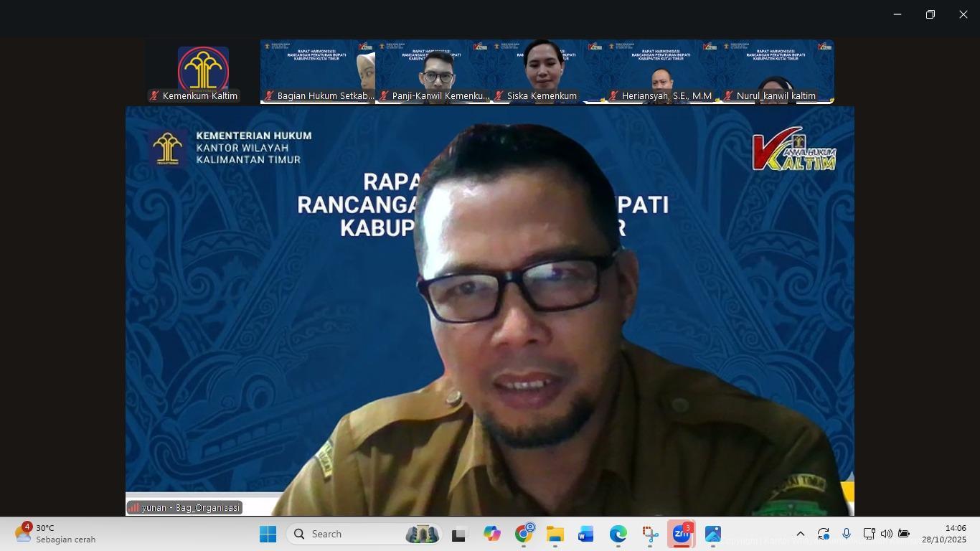Open Snipping Tool from taskbar

(650, 534)
